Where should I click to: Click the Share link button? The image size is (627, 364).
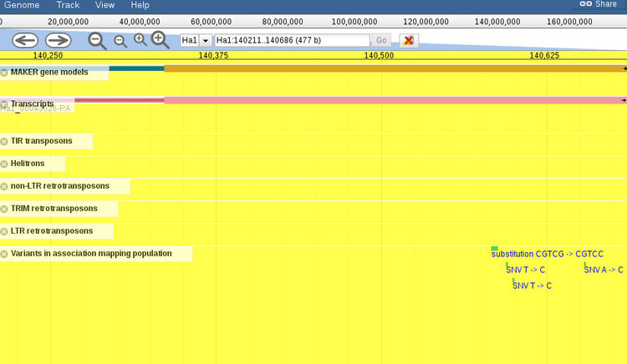[599, 4]
